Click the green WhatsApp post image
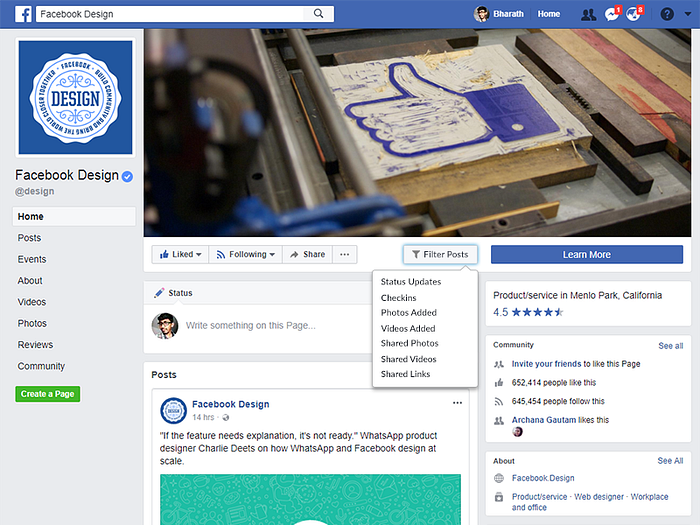The width and height of the screenshot is (700, 525). 310,500
